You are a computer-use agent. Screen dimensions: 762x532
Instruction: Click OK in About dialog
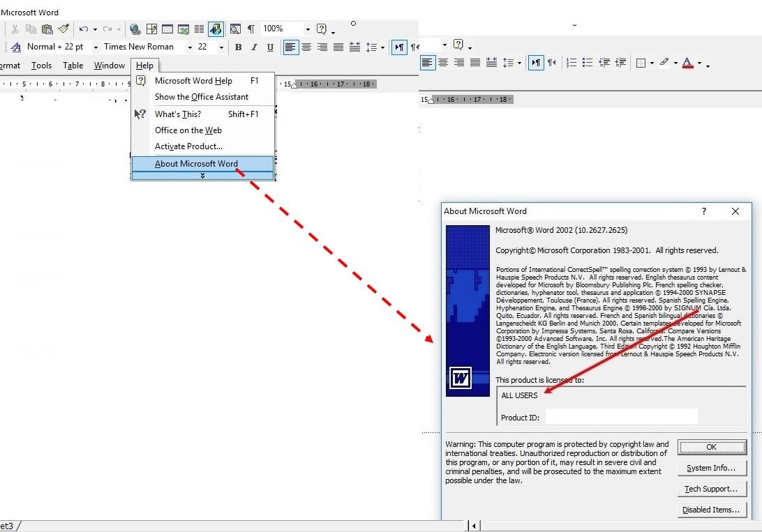point(712,447)
